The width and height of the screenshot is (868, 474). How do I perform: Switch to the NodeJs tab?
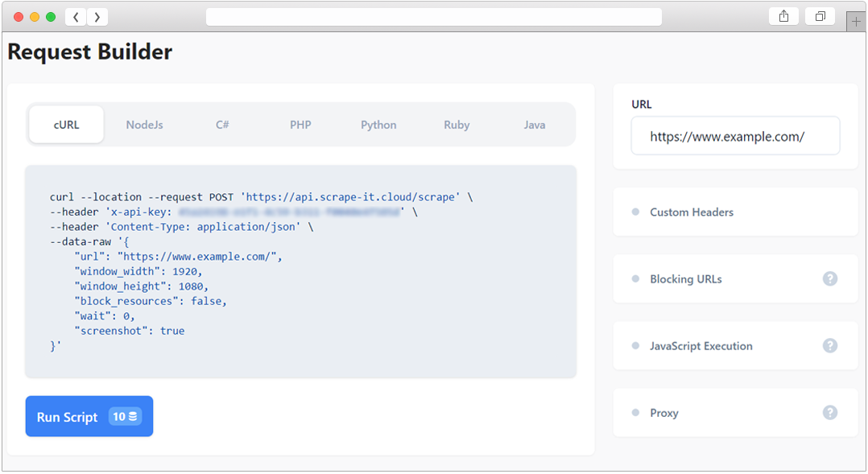click(x=144, y=125)
